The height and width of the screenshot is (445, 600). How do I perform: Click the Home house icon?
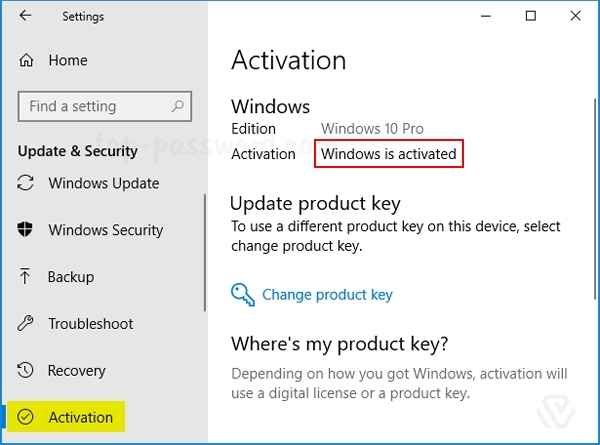[x=27, y=60]
